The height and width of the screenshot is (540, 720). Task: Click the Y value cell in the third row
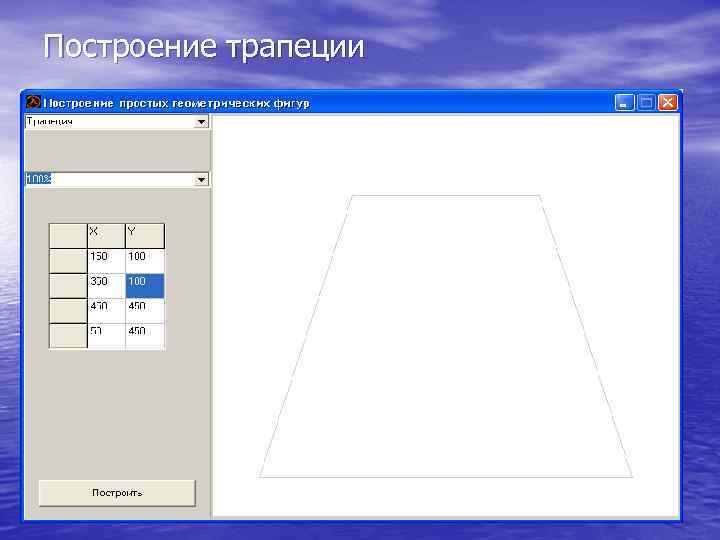tap(145, 311)
